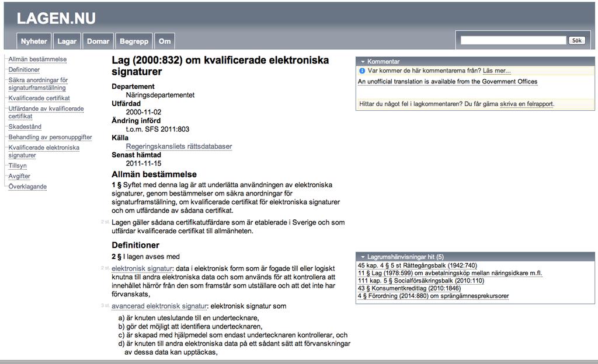
Task: Open 111 kap. 5 § Socialförsäkringsbalk reference
Action: pos(421,281)
